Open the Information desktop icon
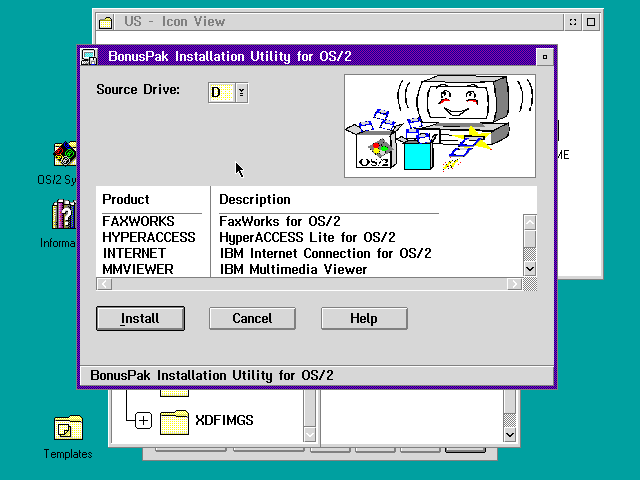This screenshot has height=480, width=640. pos(64,214)
